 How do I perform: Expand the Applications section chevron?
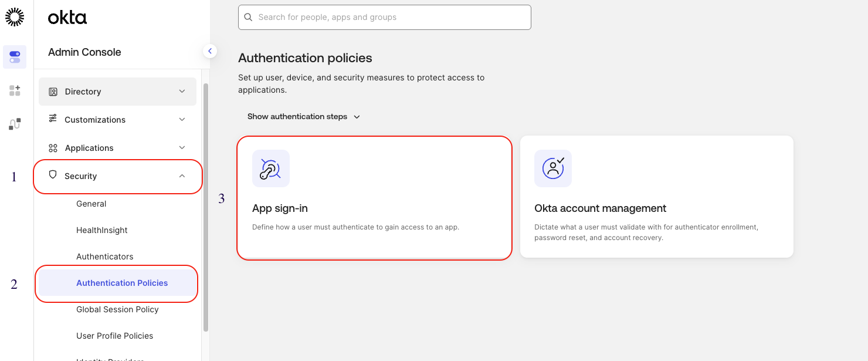(182, 148)
